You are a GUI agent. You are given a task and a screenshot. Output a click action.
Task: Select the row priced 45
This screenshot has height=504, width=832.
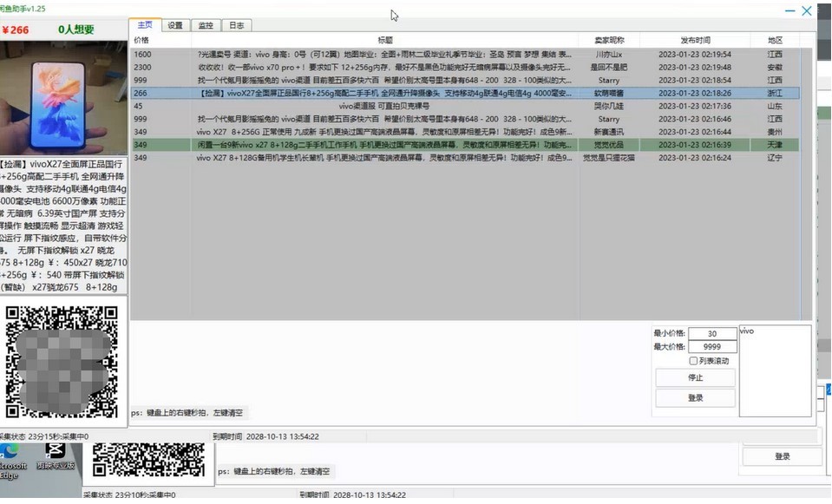click(465, 106)
